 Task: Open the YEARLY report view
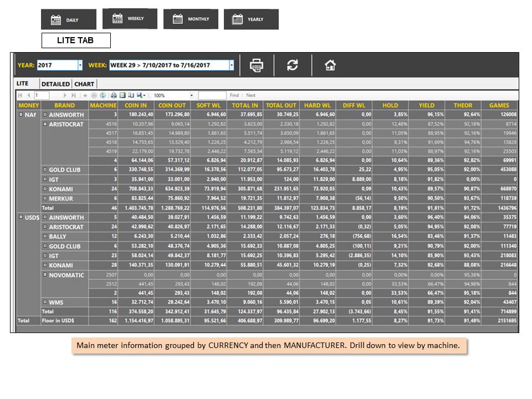coord(251,19)
